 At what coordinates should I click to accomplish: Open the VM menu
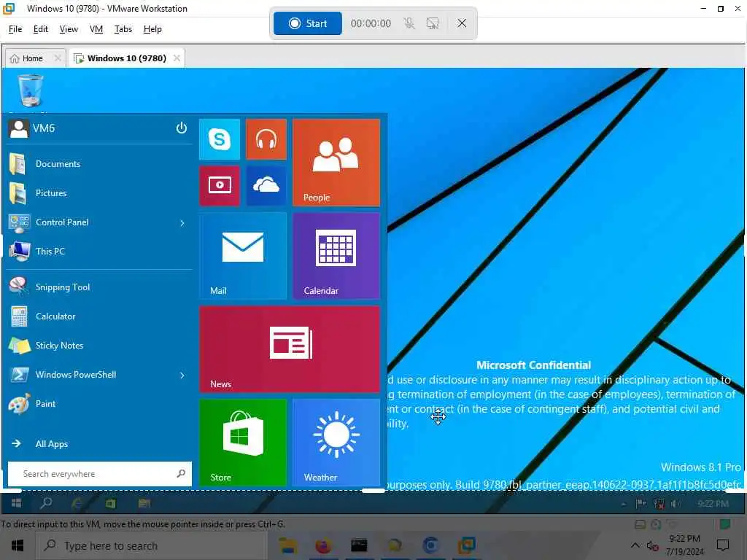[x=96, y=29]
